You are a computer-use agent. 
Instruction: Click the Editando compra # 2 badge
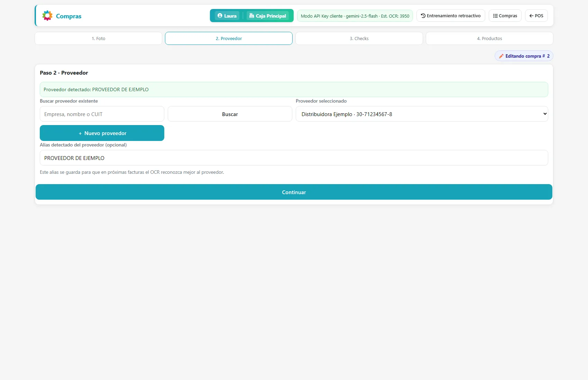pyautogui.click(x=524, y=56)
